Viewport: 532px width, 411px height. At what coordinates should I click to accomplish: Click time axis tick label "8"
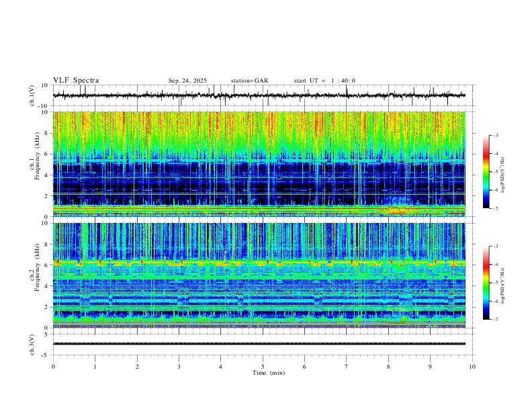[388, 367]
